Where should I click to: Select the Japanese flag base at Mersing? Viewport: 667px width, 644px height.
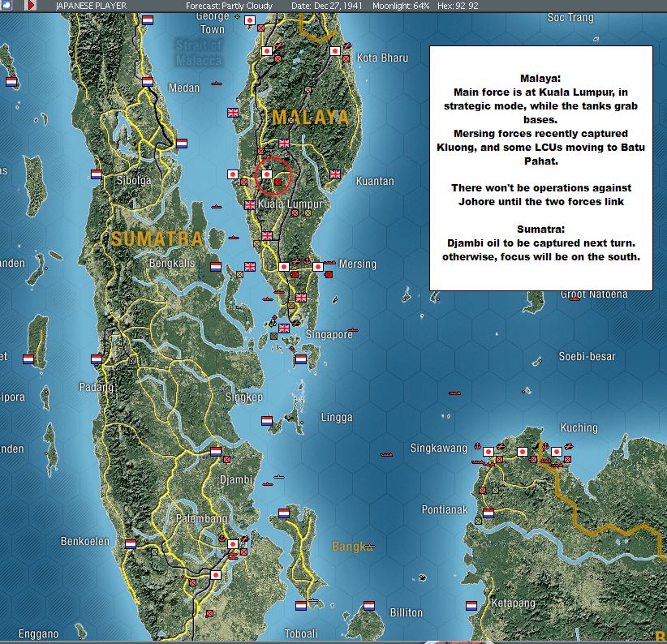(x=318, y=267)
